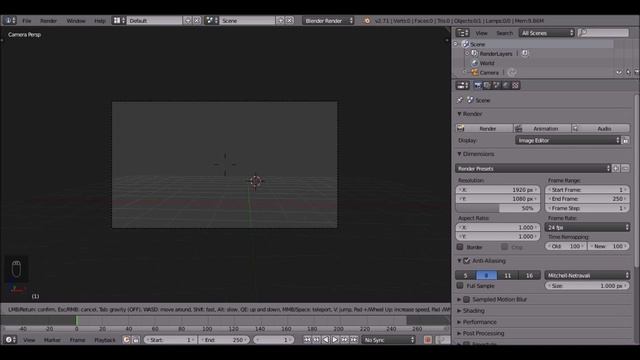Open the Window menu
The height and width of the screenshot is (360, 640).
pyautogui.click(x=76, y=20)
